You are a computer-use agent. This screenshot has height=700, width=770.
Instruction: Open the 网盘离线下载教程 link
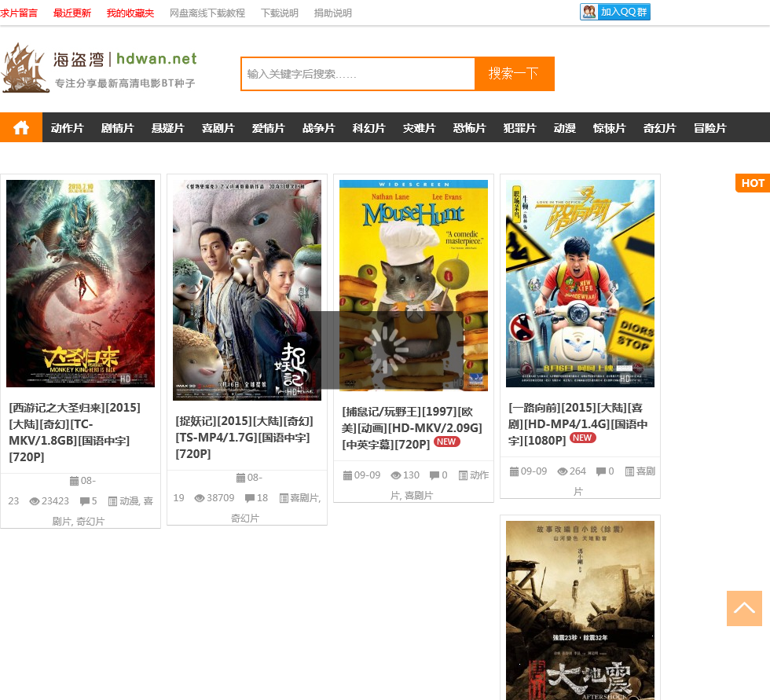tap(207, 13)
